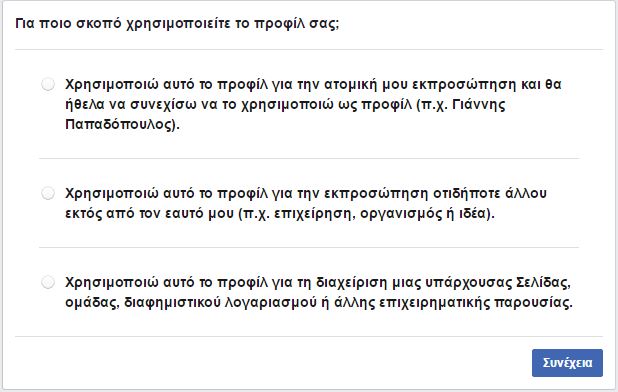Select the radio for representing something other than myself
618x392 pixels.
(x=48, y=193)
